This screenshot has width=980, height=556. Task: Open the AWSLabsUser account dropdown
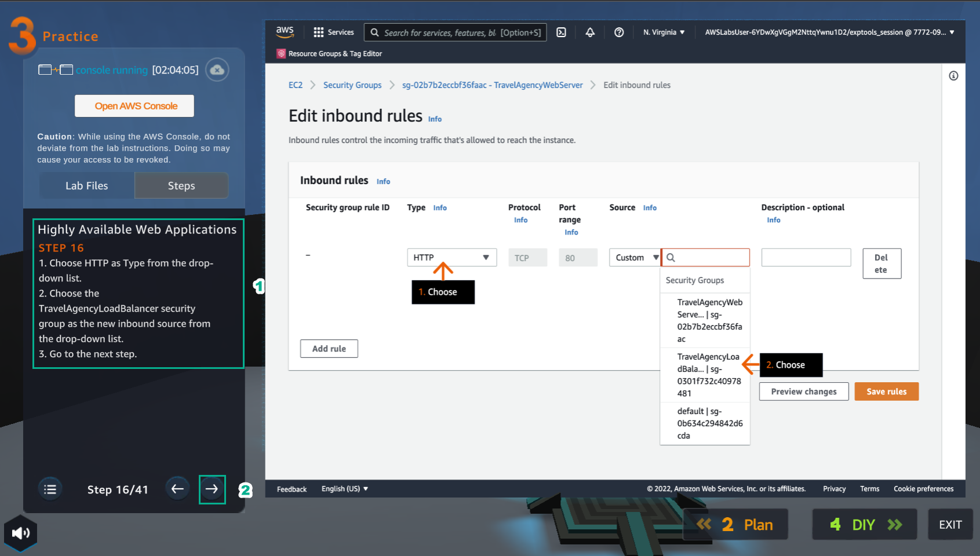[x=829, y=32]
